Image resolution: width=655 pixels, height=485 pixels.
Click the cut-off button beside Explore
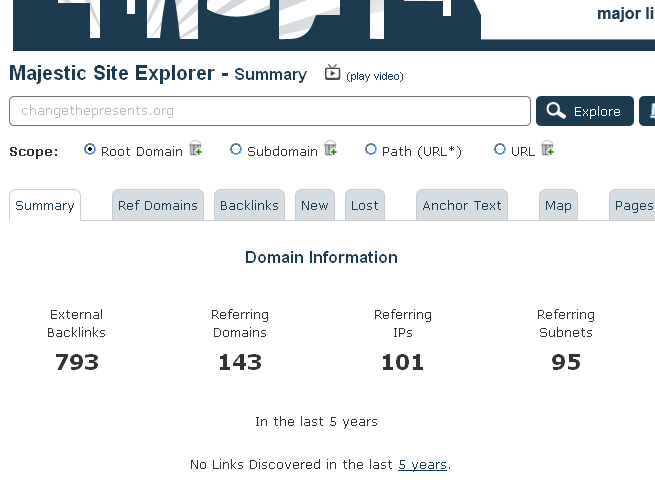tap(647, 111)
